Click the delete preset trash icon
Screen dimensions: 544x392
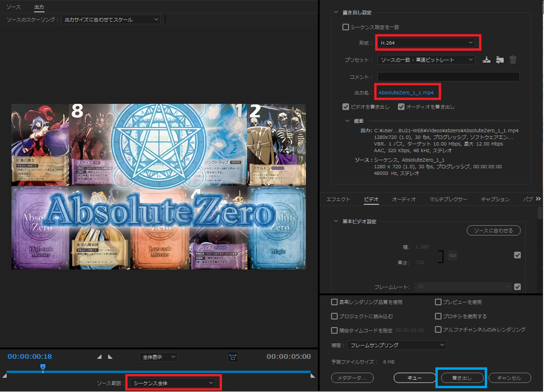pos(513,60)
